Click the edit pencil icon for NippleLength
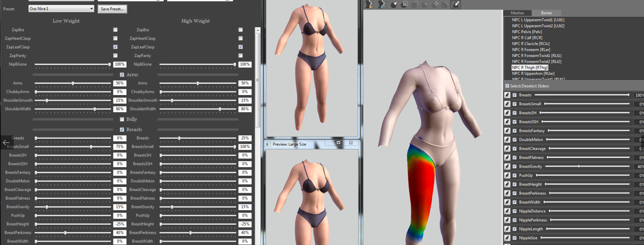The width and height of the screenshot is (644, 245). click(x=507, y=229)
